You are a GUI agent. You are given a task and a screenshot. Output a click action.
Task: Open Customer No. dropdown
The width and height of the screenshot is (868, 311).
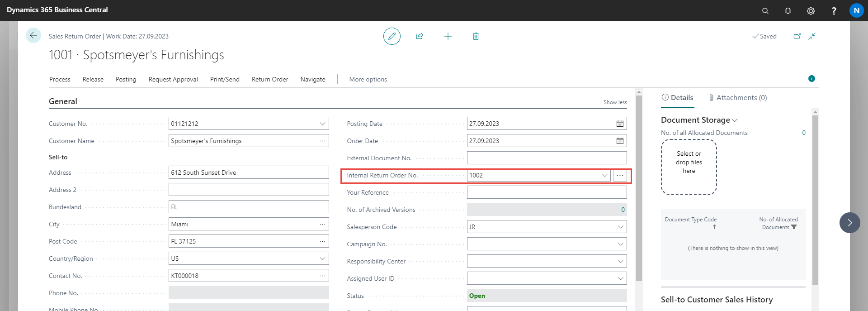tap(322, 124)
